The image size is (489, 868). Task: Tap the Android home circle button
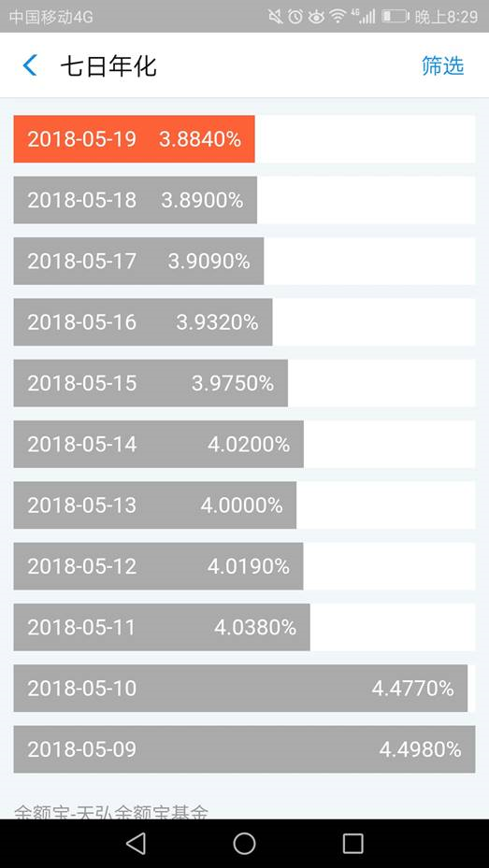(244, 843)
